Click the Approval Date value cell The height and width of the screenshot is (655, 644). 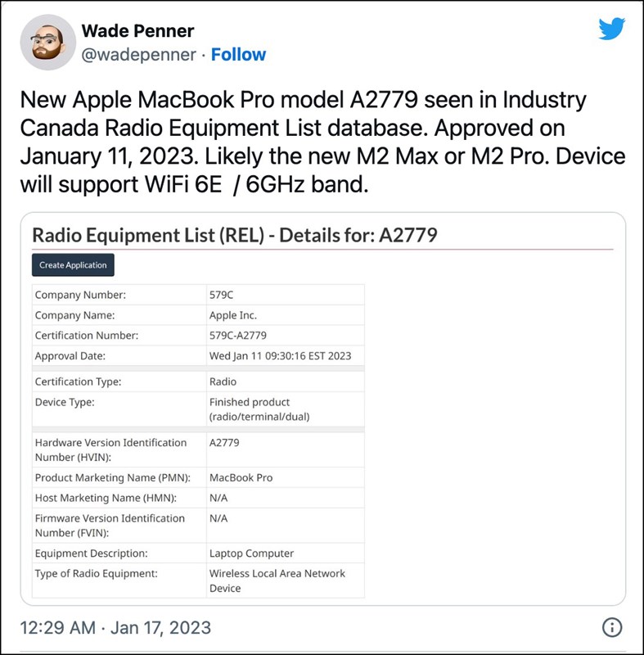(x=286, y=356)
